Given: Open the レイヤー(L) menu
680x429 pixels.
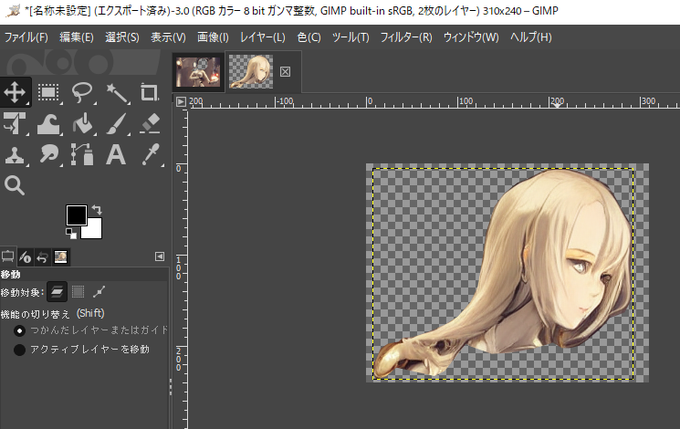Looking at the screenshot, I should pyautogui.click(x=262, y=37).
